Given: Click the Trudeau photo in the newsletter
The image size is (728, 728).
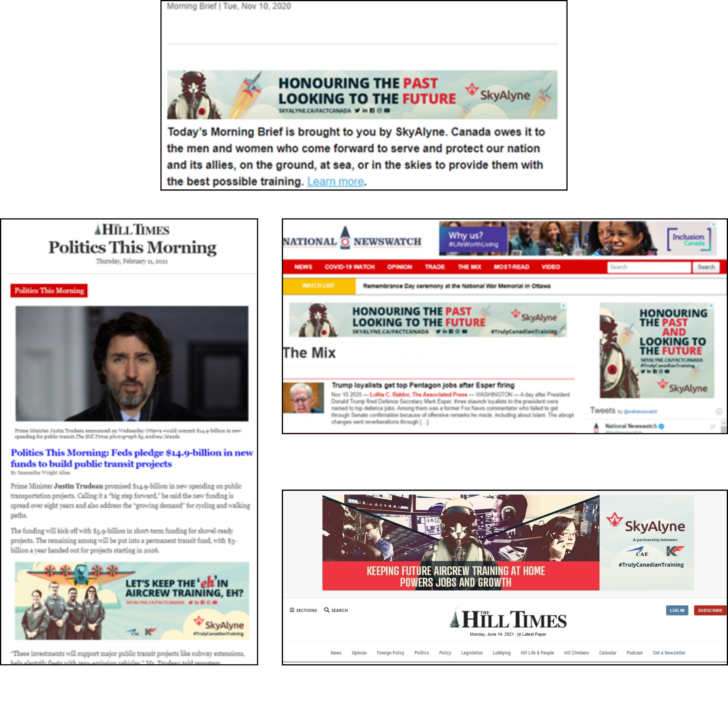Looking at the screenshot, I should click(132, 363).
